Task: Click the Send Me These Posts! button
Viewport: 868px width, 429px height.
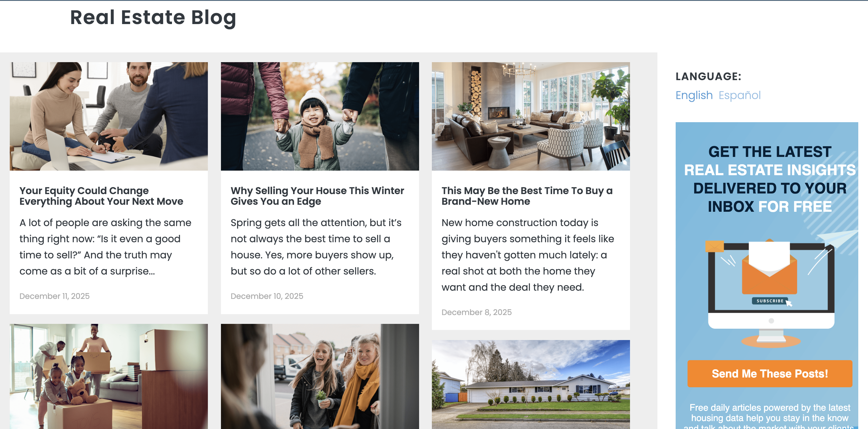Action: [x=770, y=374]
